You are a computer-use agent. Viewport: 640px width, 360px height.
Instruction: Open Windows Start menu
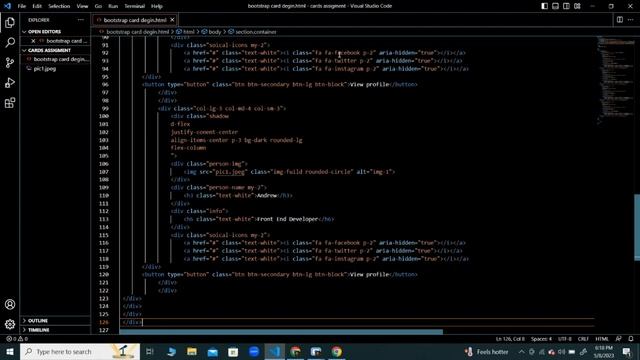click(x=10, y=351)
